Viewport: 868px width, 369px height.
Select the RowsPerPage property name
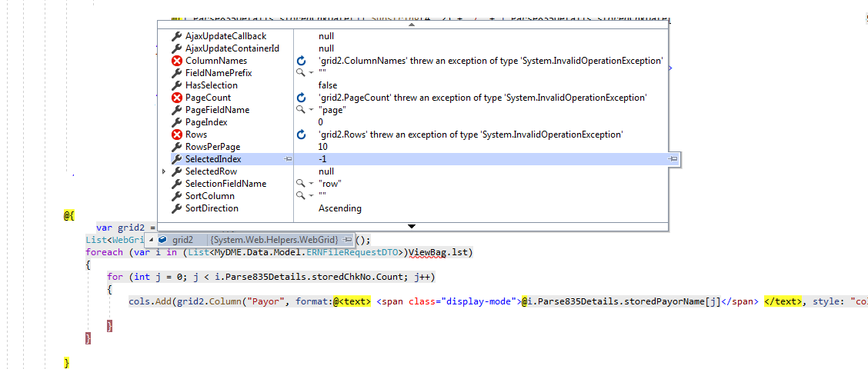click(x=212, y=147)
